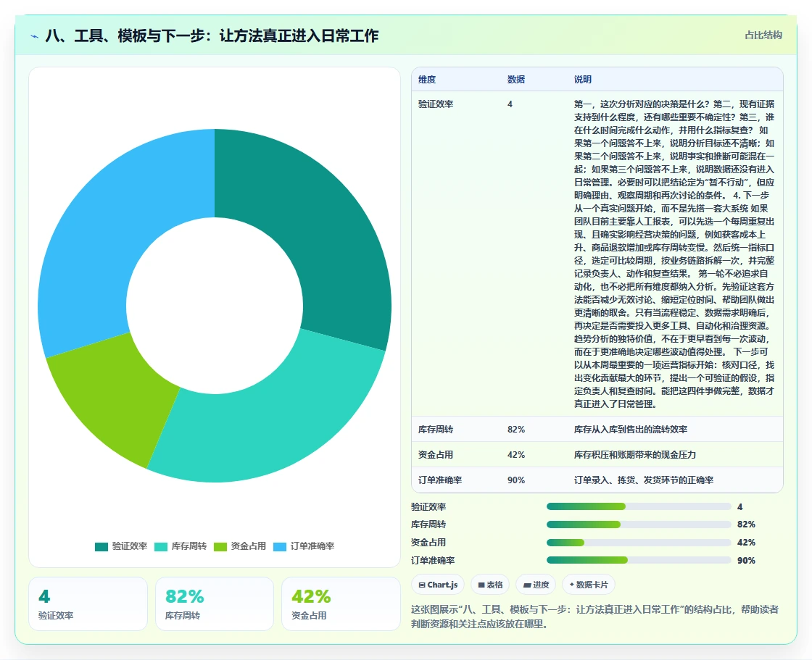This screenshot has height=660, width=812.
Task: Toggle 订单准确率 legend color swatch
Action: (x=280, y=547)
